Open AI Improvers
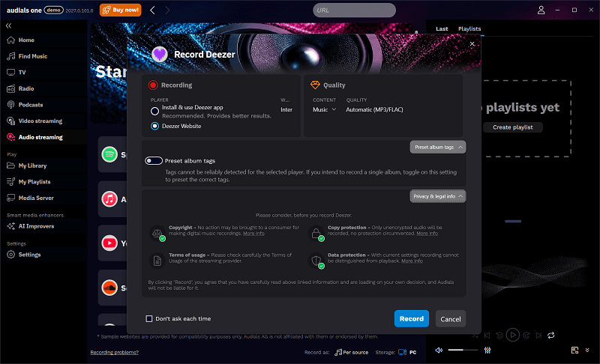The image size is (600, 364). click(x=36, y=226)
